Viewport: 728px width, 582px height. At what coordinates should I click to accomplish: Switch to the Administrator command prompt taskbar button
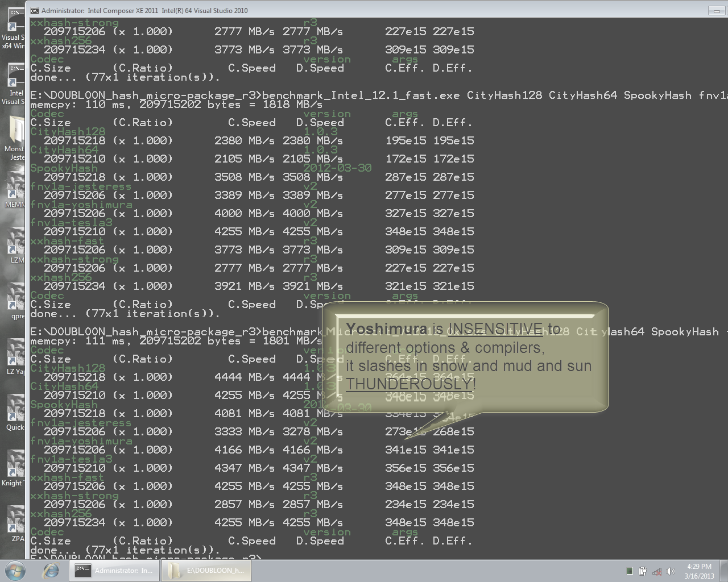tap(113, 571)
